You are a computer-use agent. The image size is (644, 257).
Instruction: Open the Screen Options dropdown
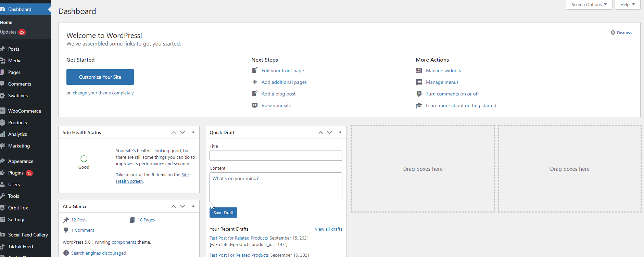click(589, 5)
